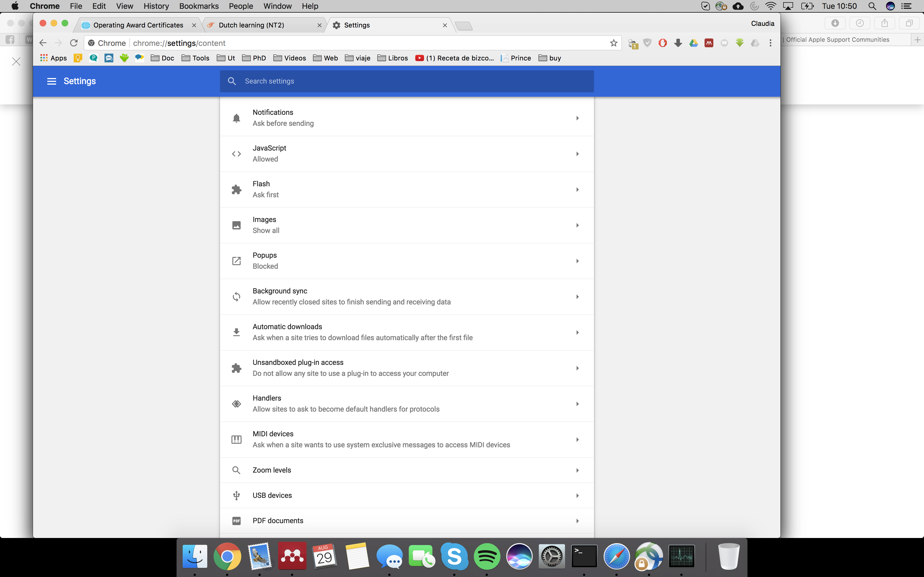Reload the current page
The image size is (924, 577).
coord(74,43)
